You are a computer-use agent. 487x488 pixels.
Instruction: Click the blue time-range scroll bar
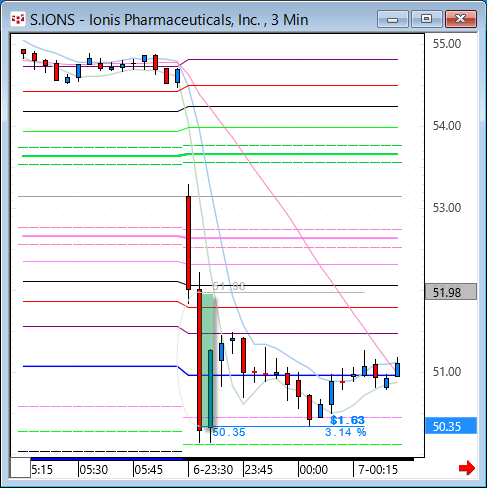[x=107, y=459]
